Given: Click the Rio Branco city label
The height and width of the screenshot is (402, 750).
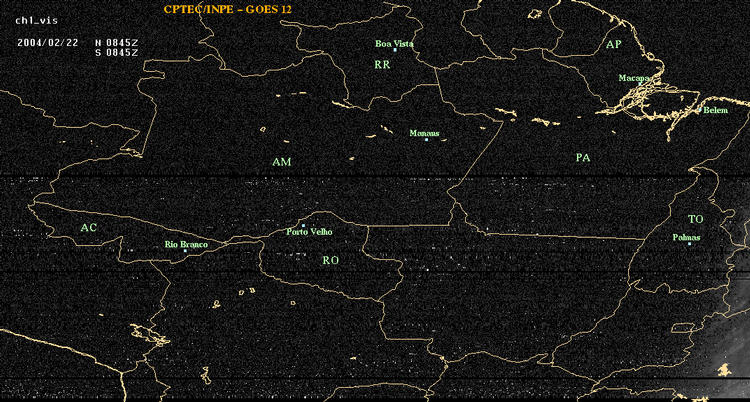Looking at the screenshot, I should 187,245.
